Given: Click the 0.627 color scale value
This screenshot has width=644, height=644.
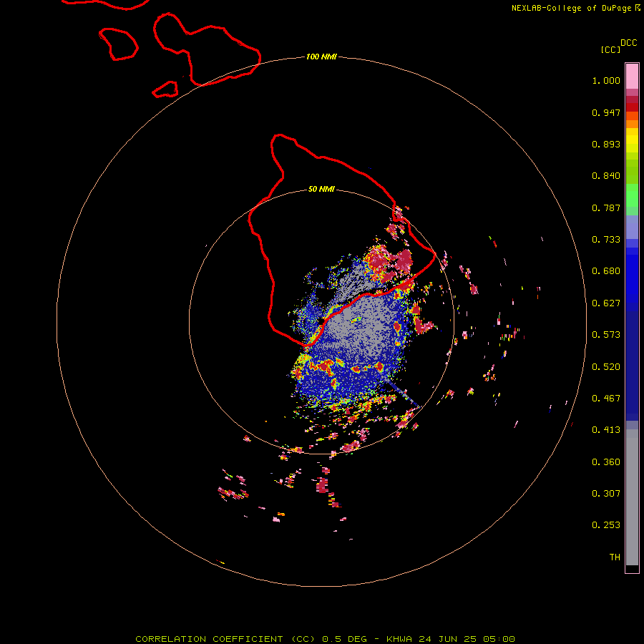Looking at the screenshot, I should pos(606,303).
